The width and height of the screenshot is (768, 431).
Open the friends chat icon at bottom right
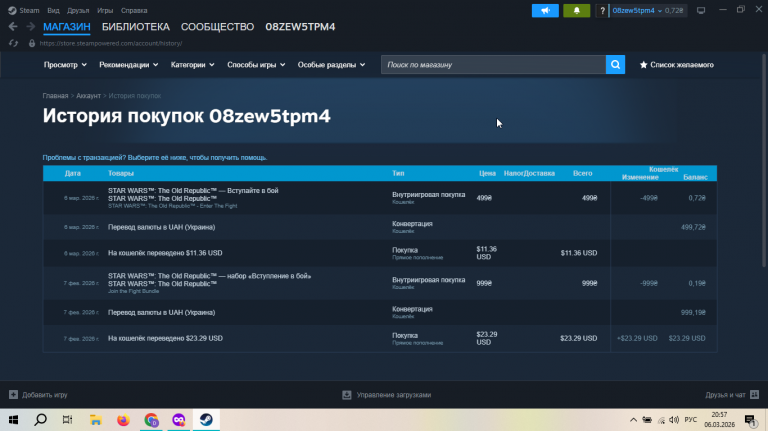point(754,394)
